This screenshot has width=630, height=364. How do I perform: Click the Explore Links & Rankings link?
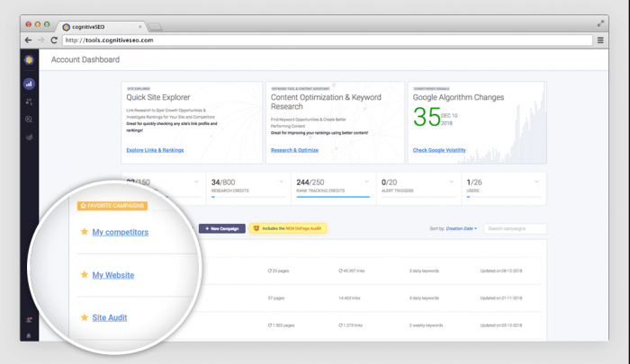(x=155, y=150)
